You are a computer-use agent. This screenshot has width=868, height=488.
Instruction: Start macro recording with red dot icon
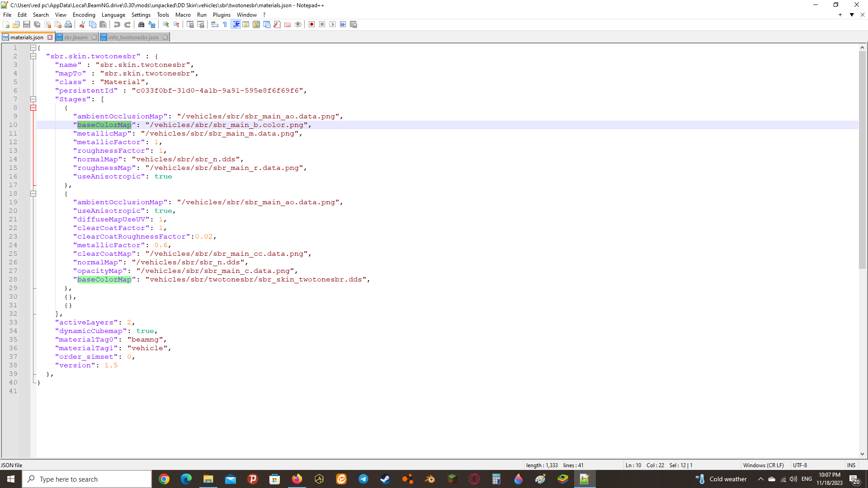tap(311, 24)
